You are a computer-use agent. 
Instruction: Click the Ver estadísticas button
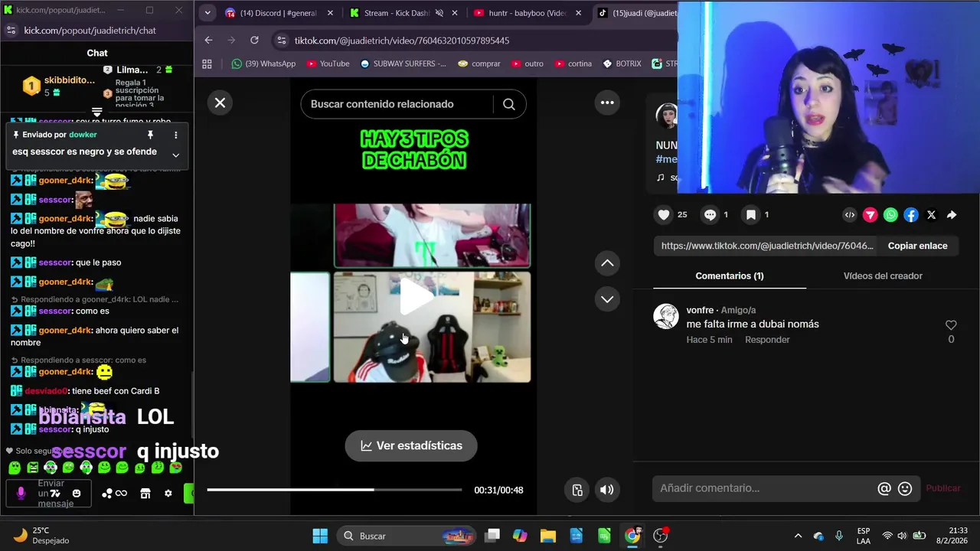[x=411, y=445]
